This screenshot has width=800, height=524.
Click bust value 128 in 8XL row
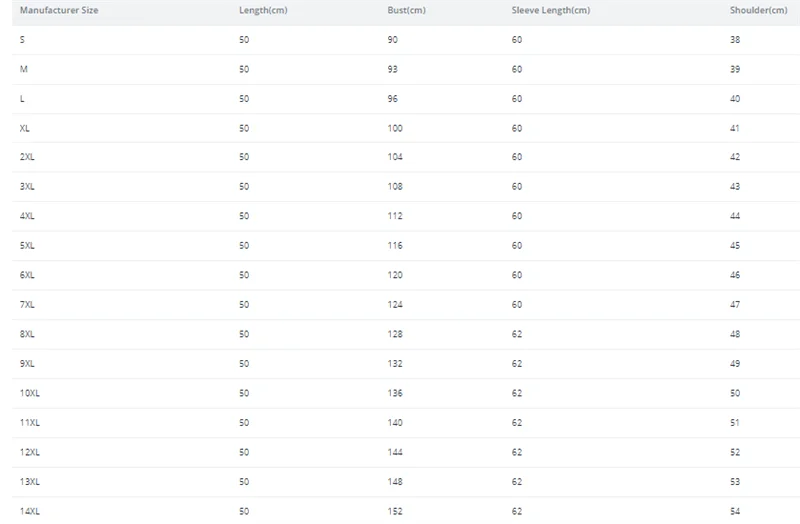[395, 335]
